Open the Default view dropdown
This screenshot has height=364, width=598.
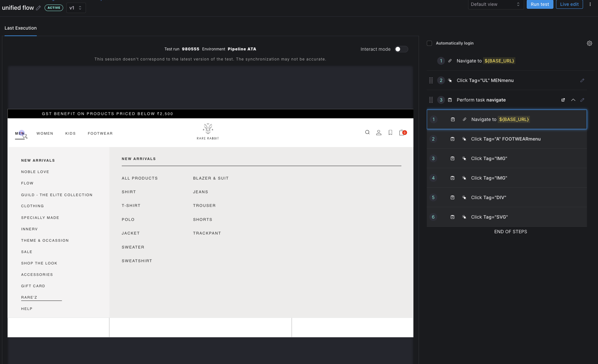pos(495,4)
